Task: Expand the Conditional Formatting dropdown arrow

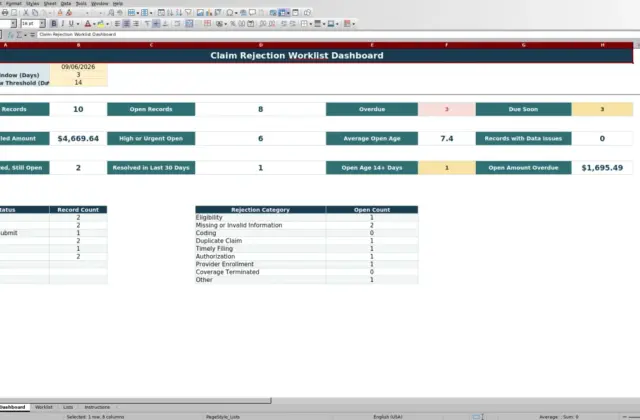Action: pyautogui.click(x=353, y=24)
